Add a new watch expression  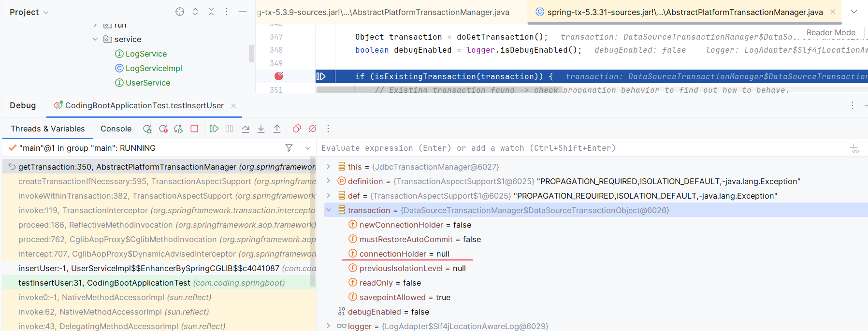pos(854,148)
